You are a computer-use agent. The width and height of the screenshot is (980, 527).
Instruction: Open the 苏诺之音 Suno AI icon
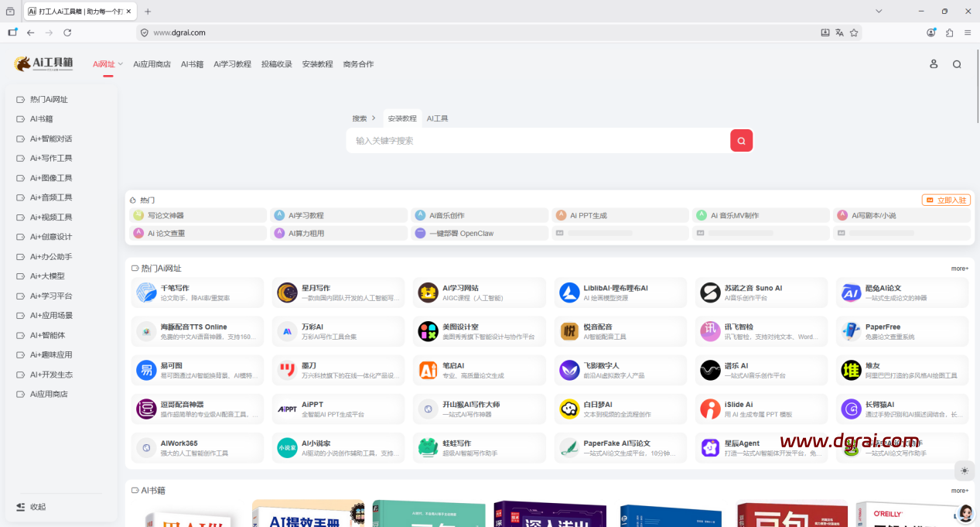coord(710,293)
